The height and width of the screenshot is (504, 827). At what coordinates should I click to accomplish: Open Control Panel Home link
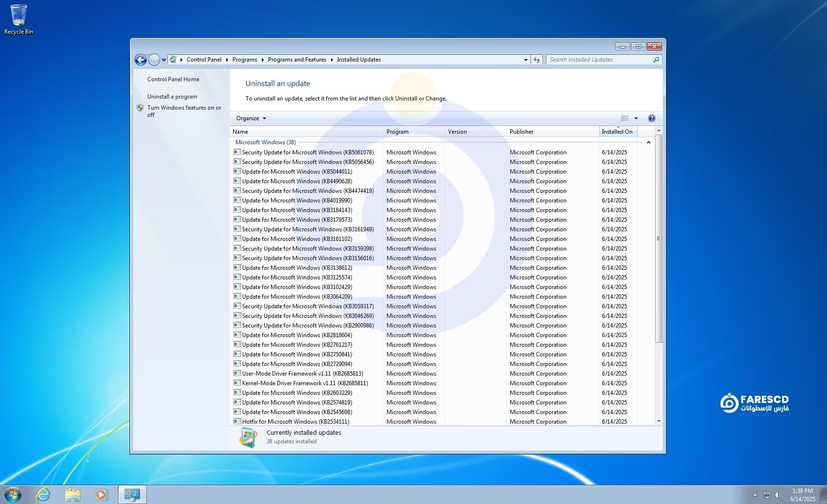tap(173, 79)
